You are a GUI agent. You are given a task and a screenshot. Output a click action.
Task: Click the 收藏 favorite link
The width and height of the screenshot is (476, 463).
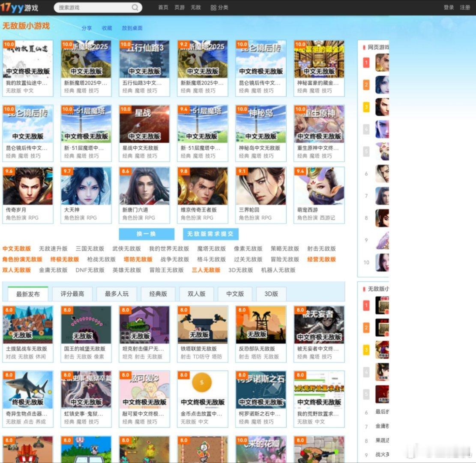(x=107, y=28)
